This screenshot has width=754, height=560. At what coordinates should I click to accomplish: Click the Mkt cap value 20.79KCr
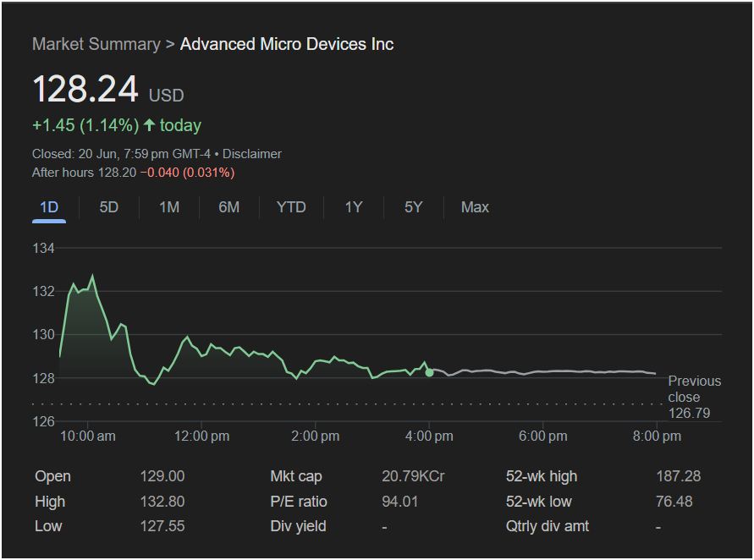point(413,476)
